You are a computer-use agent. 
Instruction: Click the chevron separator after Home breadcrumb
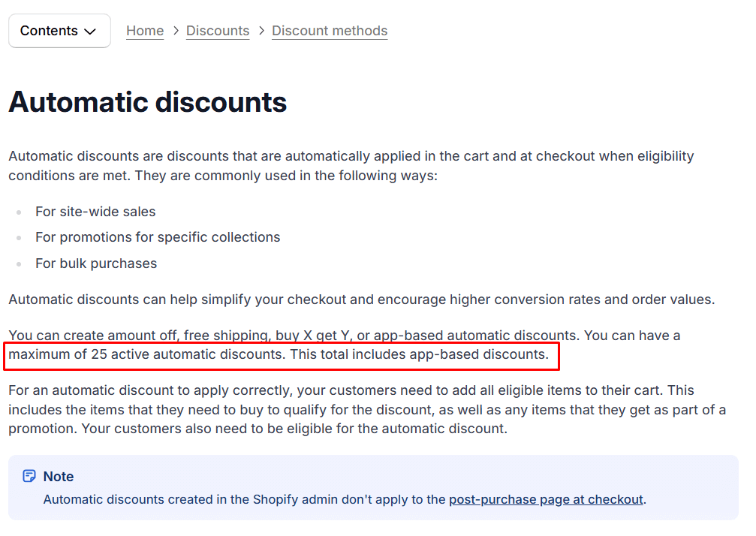175,31
